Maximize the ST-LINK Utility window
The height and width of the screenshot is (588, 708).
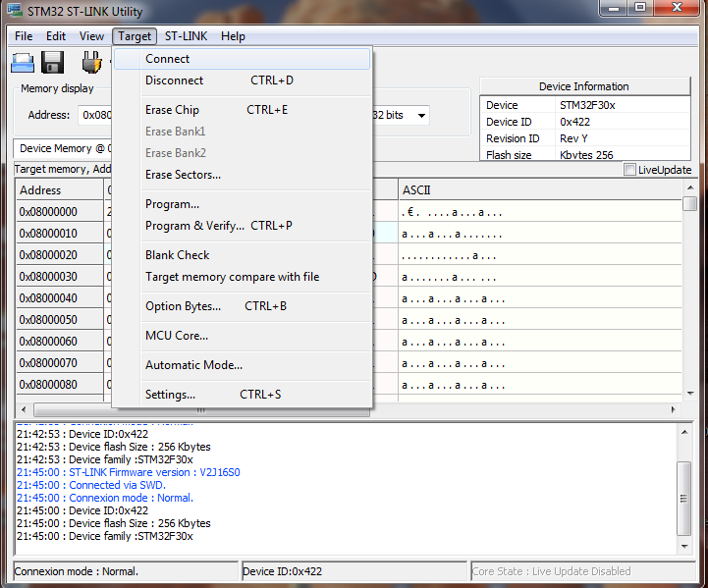[x=640, y=8]
